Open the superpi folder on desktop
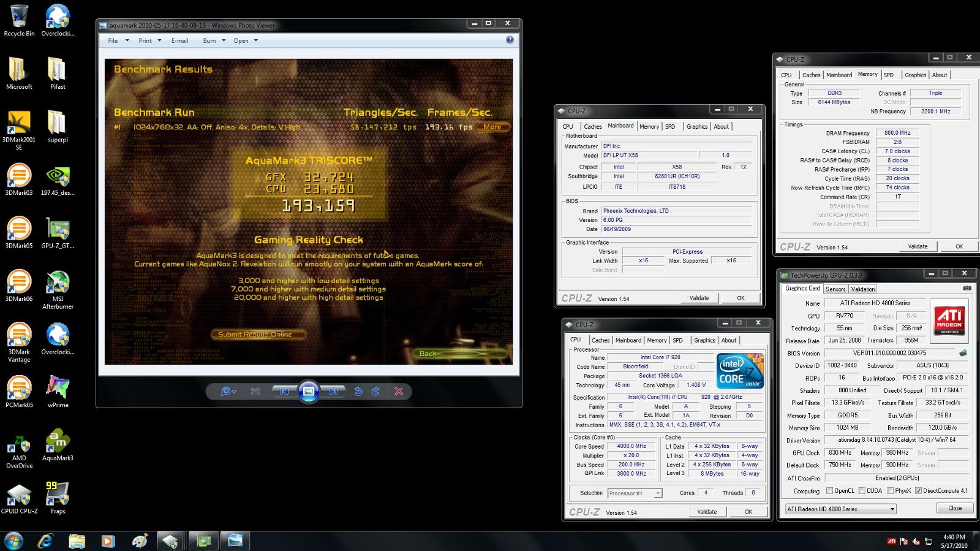The image size is (980, 551). pyautogui.click(x=58, y=126)
